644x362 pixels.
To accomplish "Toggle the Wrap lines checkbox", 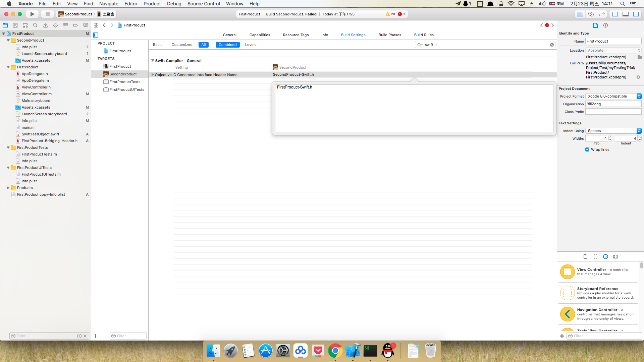I will [587, 149].
